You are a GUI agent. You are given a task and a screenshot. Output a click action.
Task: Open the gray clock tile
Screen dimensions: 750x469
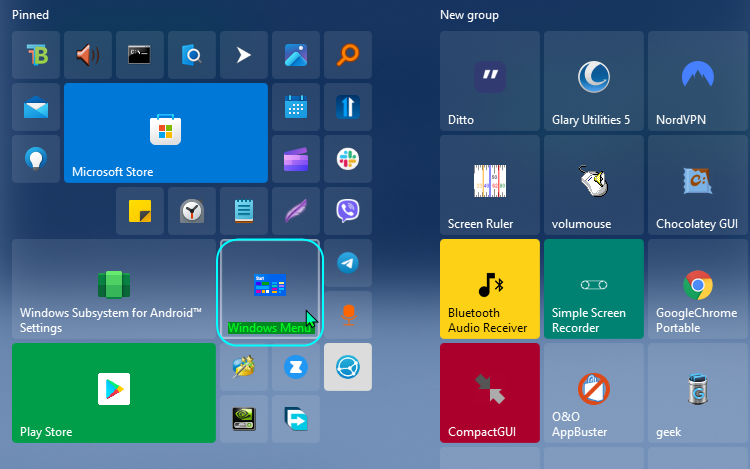coord(192,211)
